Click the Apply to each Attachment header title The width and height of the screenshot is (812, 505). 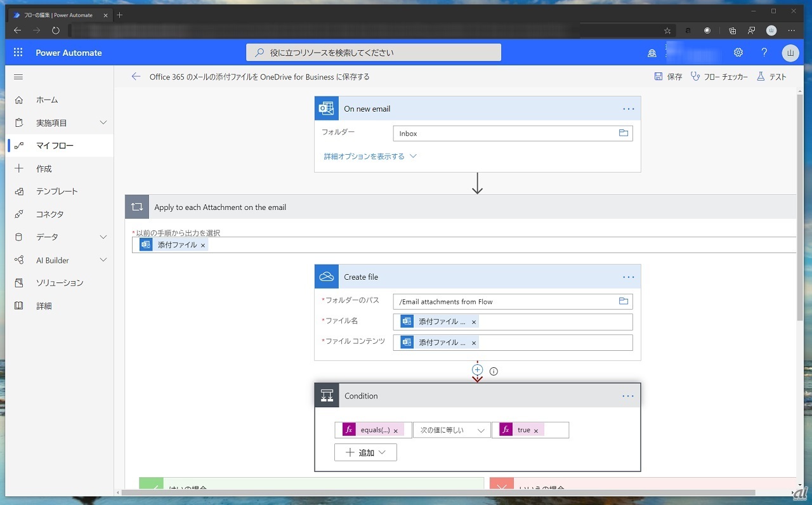pyautogui.click(x=220, y=207)
